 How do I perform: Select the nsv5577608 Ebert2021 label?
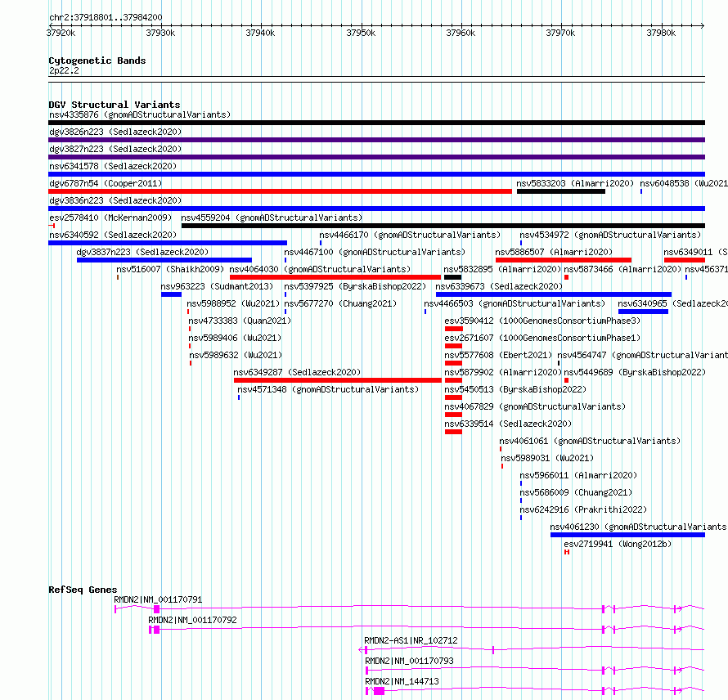[x=497, y=355]
